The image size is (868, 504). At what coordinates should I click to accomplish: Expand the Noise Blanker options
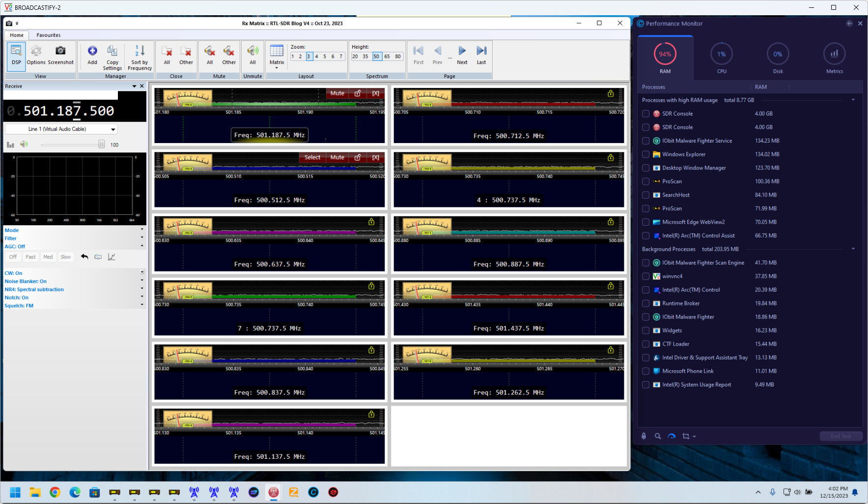pos(142,281)
